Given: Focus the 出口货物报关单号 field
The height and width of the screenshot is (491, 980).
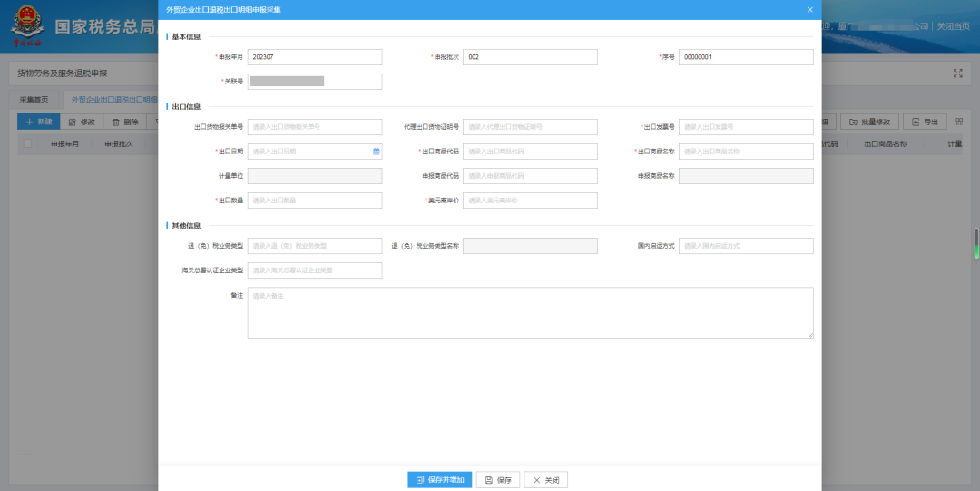Looking at the screenshot, I should pyautogui.click(x=314, y=127).
